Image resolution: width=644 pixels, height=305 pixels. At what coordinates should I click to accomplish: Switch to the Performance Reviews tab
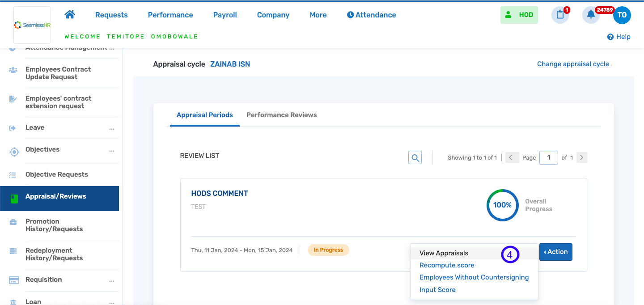point(281,115)
